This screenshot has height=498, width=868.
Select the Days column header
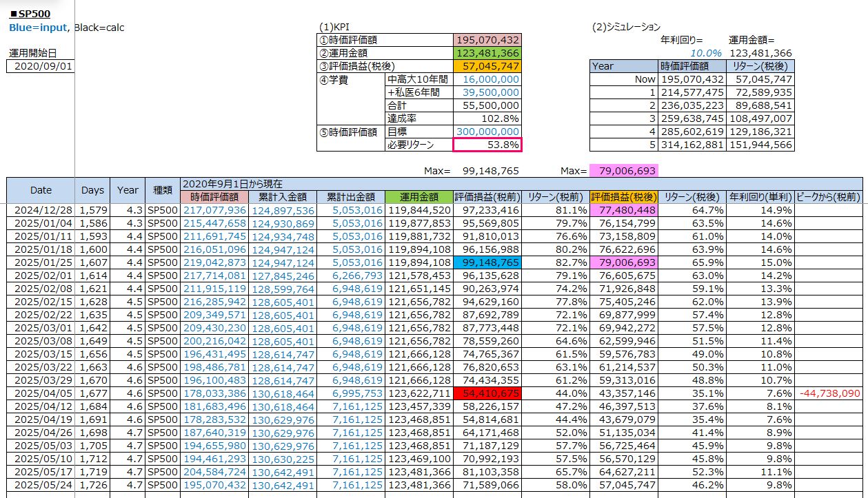point(92,190)
